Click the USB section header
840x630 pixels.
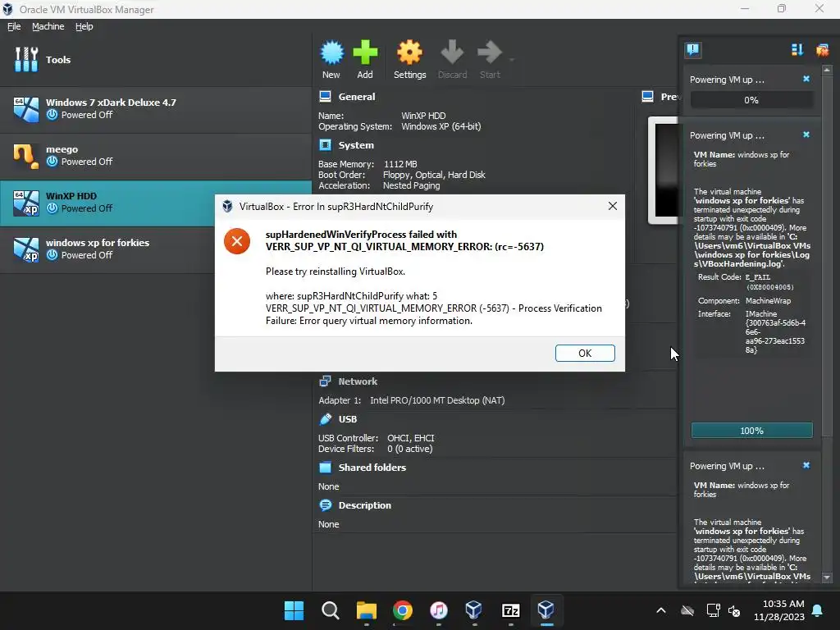(x=347, y=419)
